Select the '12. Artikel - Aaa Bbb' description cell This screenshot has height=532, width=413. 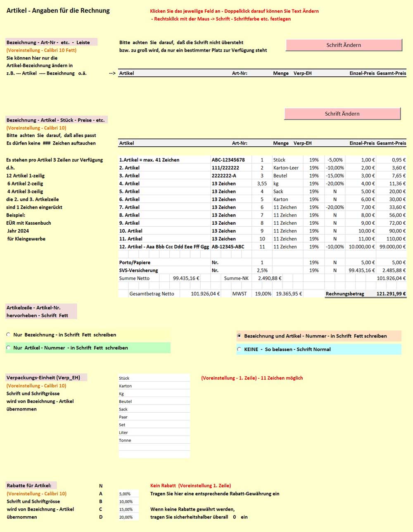click(164, 247)
